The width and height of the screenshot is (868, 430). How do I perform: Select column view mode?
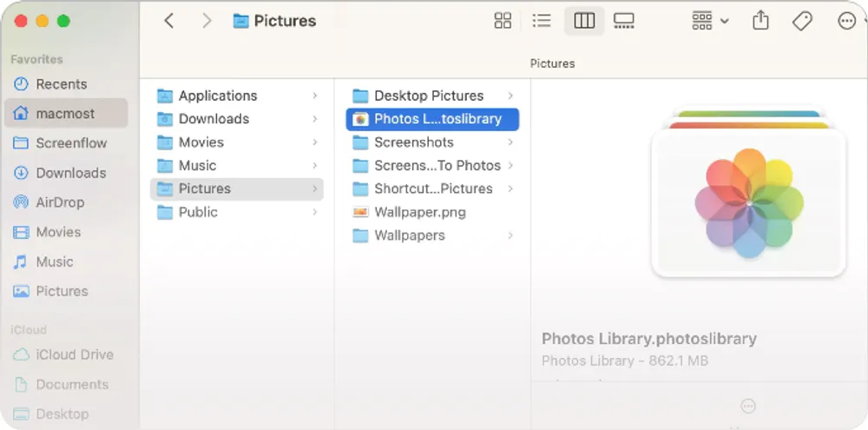pyautogui.click(x=584, y=21)
